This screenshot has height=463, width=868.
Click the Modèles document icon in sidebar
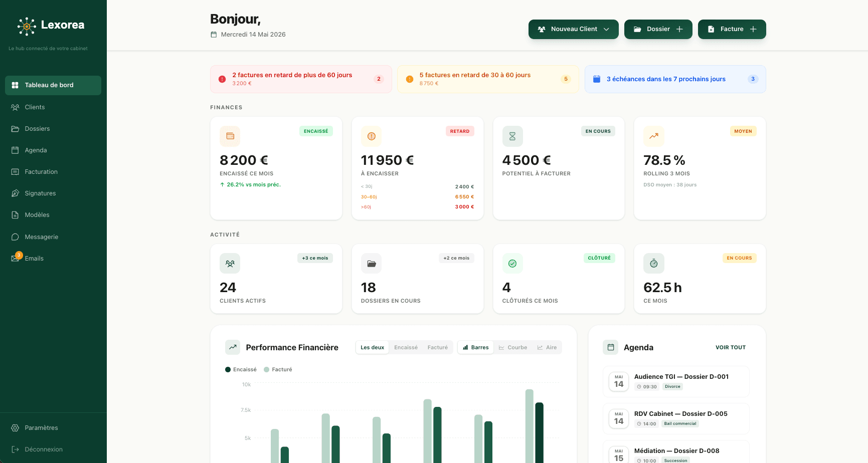pyautogui.click(x=15, y=215)
